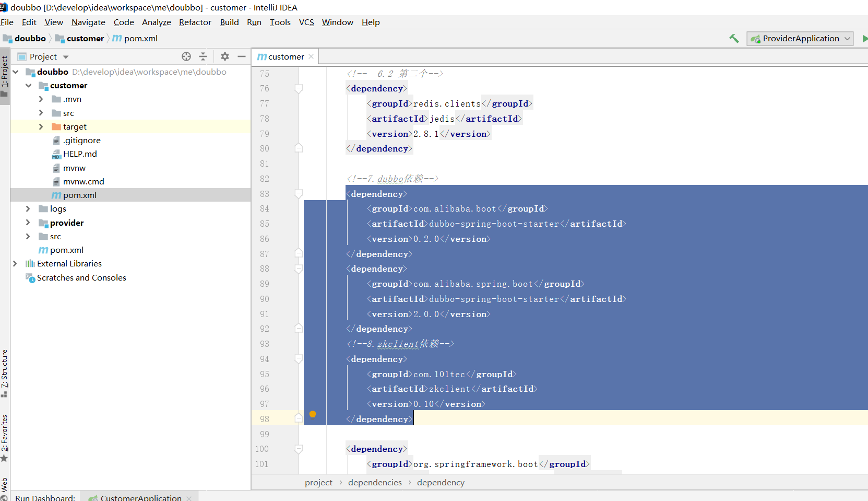Open the Analyze menu
Viewport: 868px width, 501px height.
coord(157,22)
